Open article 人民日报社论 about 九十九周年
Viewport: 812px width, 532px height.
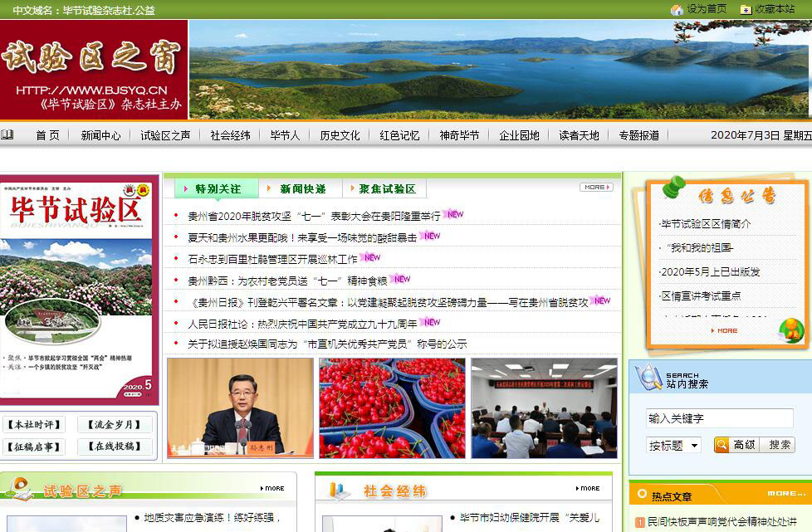coord(302,323)
